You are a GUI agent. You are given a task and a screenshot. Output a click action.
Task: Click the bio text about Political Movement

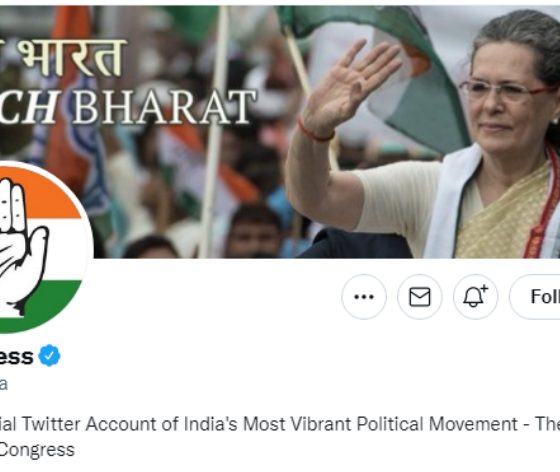tap(280, 437)
